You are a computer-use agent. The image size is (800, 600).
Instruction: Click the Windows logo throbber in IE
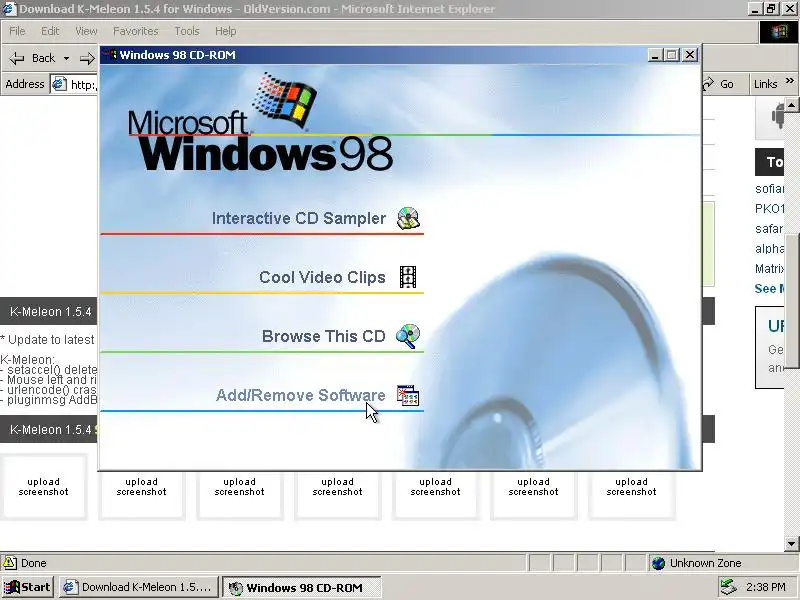click(x=779, y=32)
